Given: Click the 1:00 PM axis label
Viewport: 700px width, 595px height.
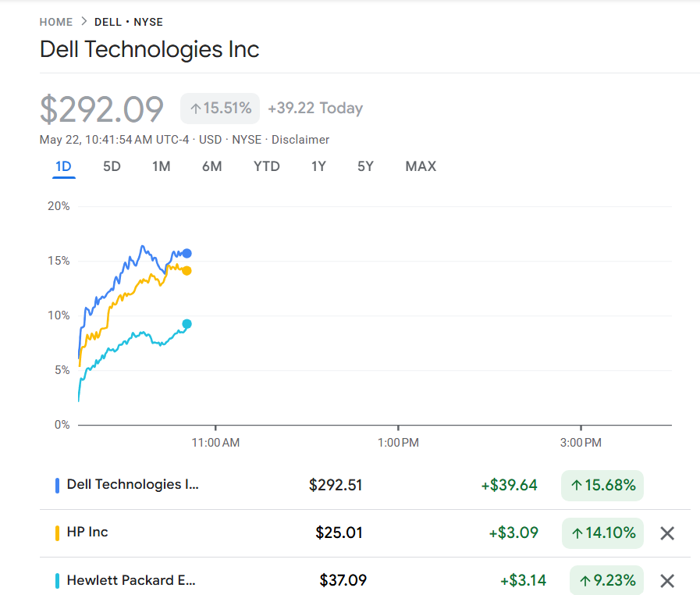Looking at the screenshot, I should click(x=398, y=443).
